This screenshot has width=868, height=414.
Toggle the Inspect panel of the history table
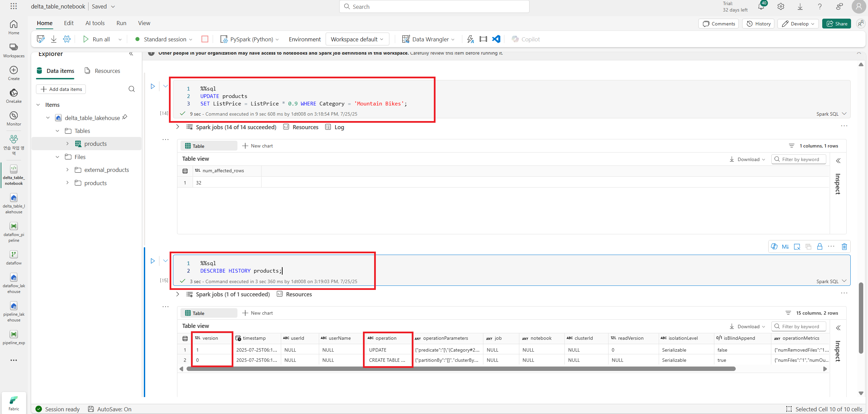[x=838, y=328]
